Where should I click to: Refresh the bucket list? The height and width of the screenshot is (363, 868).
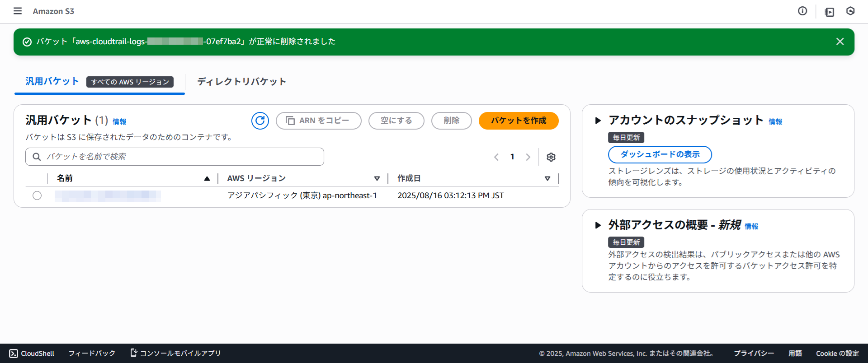pyautogui.click(x=260, y=121)
